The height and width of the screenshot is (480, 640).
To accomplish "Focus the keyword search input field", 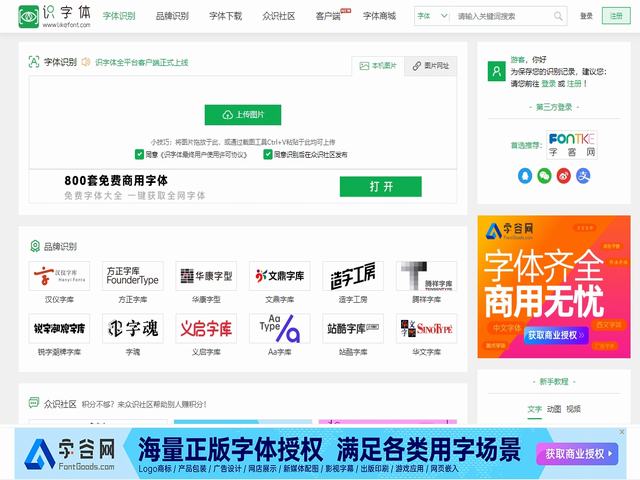I will (502, 16).
